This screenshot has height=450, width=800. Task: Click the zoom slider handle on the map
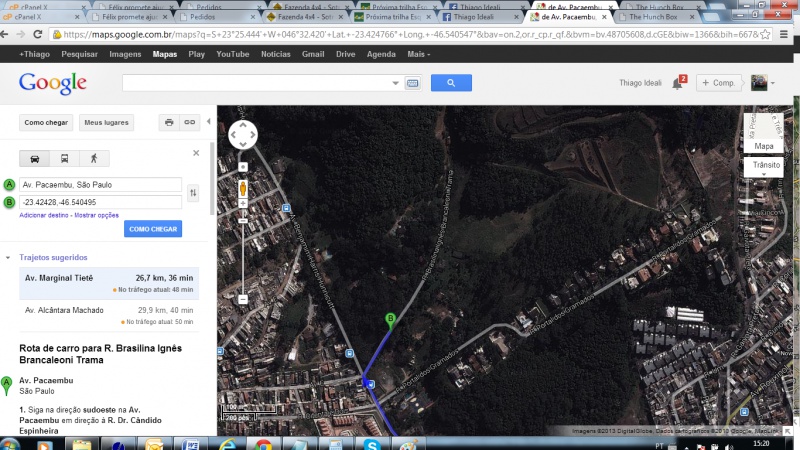pos(243,220)
